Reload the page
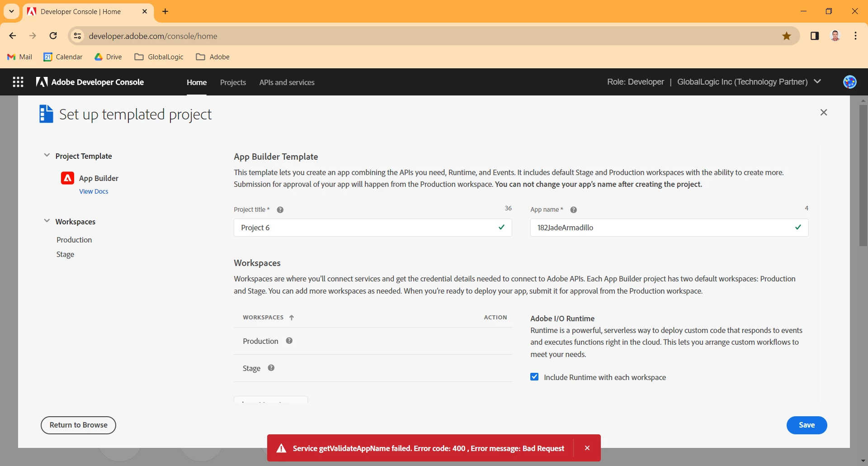 click(x=53, y=36)
